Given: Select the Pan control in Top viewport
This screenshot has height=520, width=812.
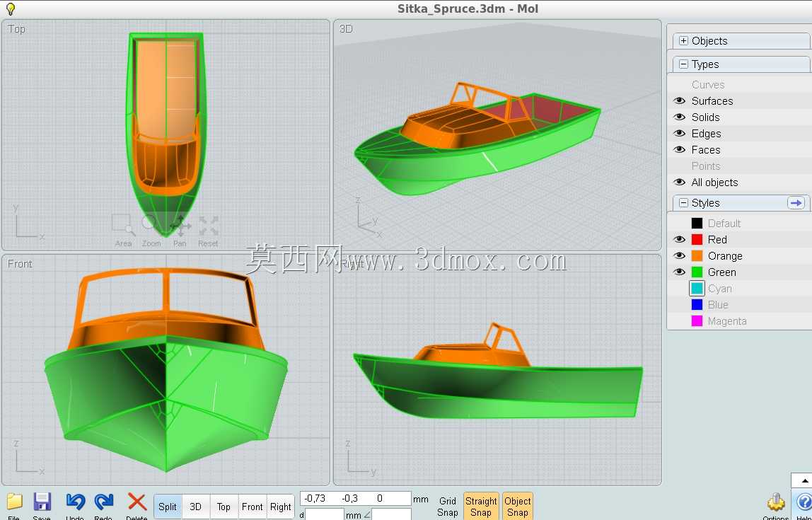Looking at the screenshot, I should pos(180,231).
